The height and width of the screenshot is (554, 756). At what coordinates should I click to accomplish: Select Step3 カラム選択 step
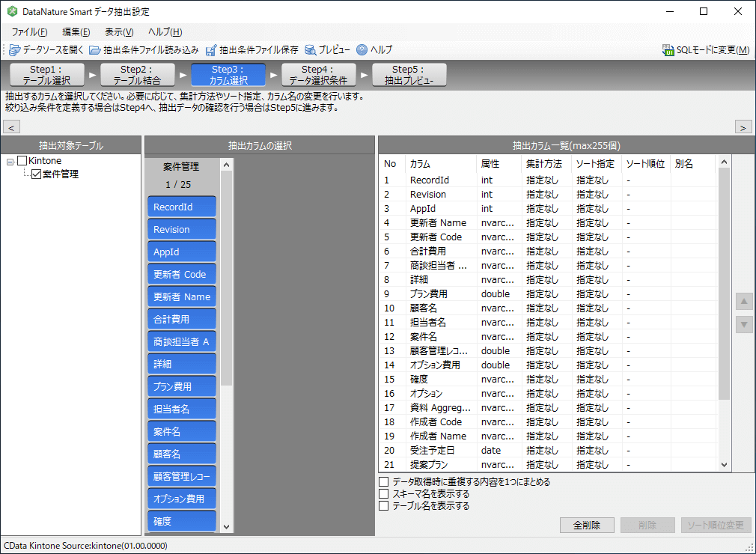(x=228, y=75)
